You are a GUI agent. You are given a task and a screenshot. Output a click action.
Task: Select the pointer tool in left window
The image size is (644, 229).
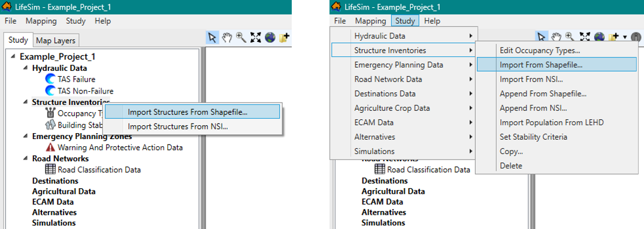click(212, 38)
